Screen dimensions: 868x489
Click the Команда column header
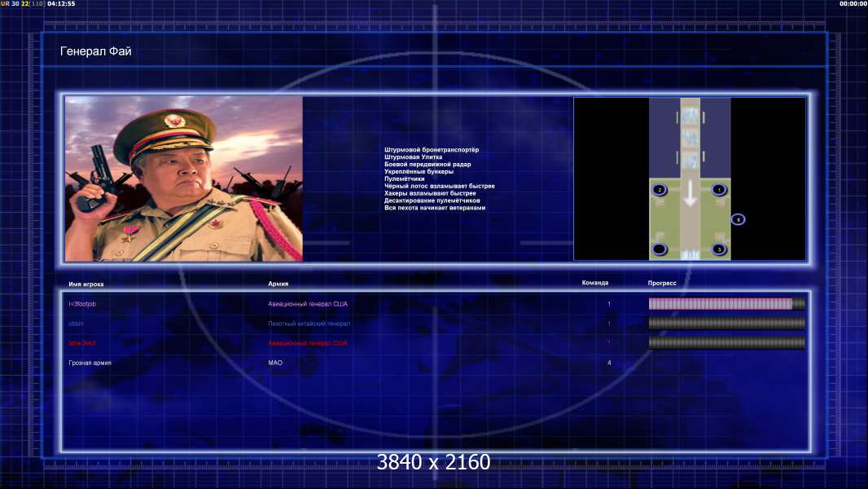[x=595, y=283]
